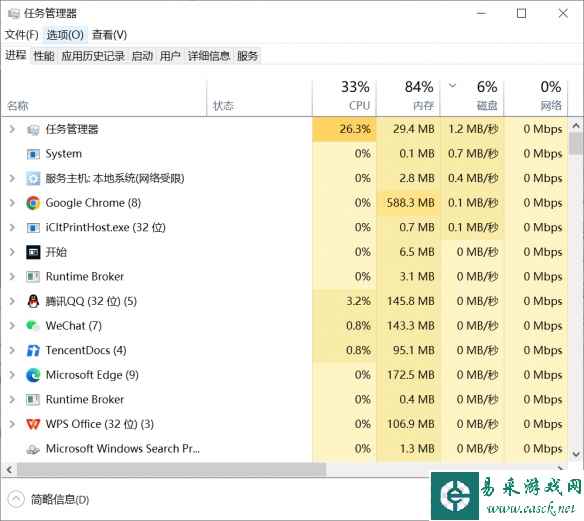Expand the Google Chrome (8) process group
The height and width of the screenshot is (521, 584).
pos(12,203)
